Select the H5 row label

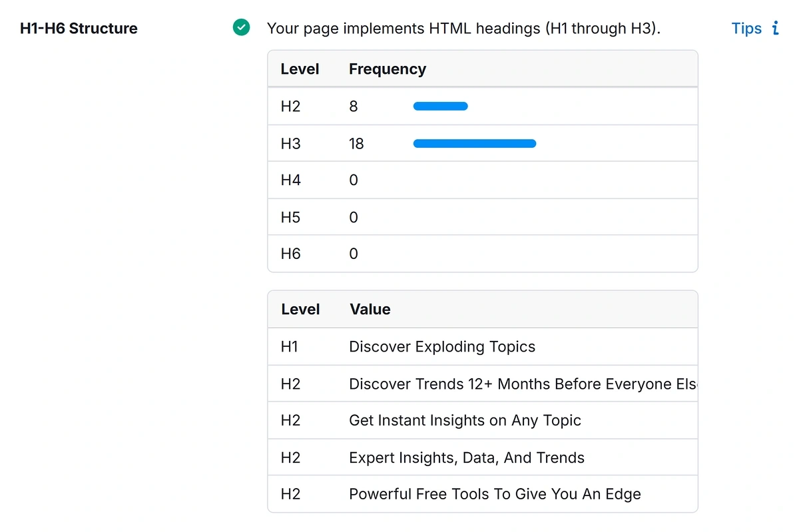point(290,218)
